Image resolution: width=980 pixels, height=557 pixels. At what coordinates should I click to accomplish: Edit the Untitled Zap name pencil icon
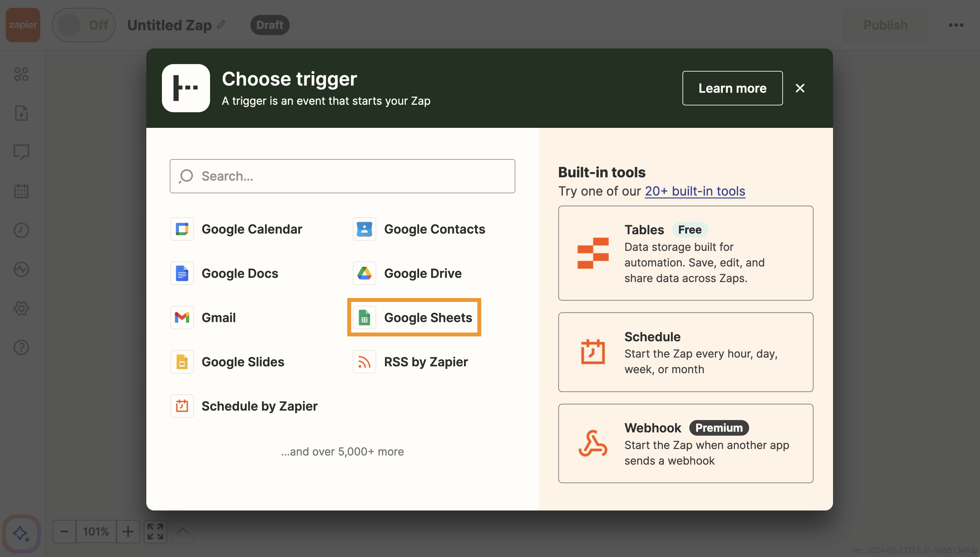click(222, 25)
